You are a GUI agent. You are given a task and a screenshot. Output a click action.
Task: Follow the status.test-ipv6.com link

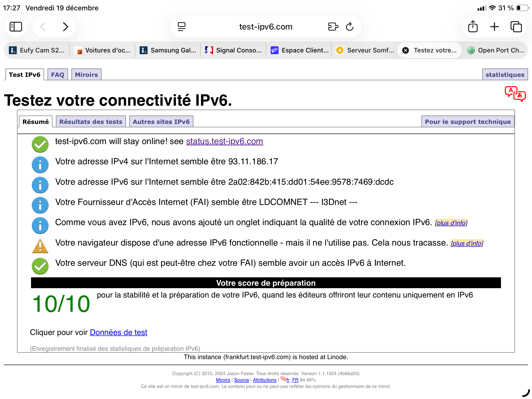[x=224, y=141]
